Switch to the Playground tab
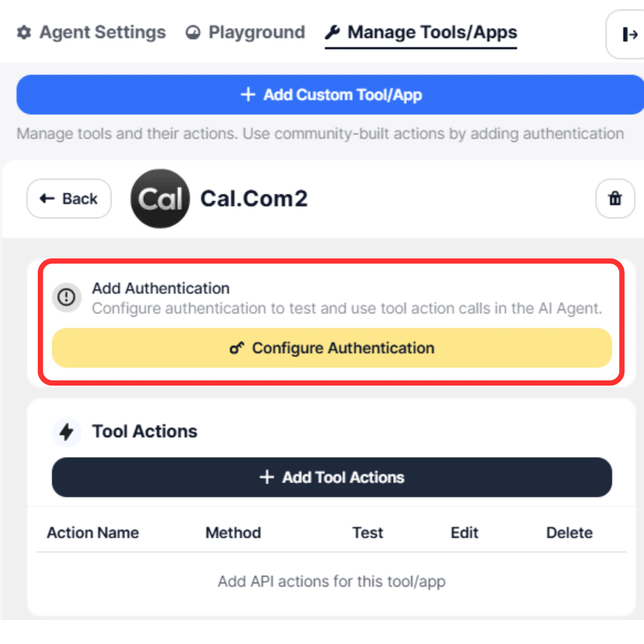The width and height of the screenshot is (644, 644). (x=245, y=32)
